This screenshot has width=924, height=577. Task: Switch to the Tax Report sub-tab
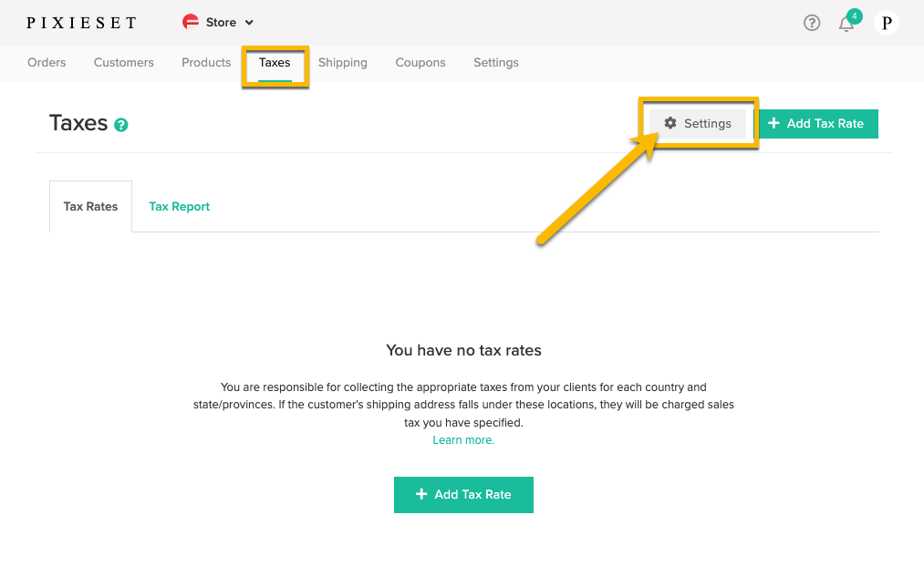179,206
